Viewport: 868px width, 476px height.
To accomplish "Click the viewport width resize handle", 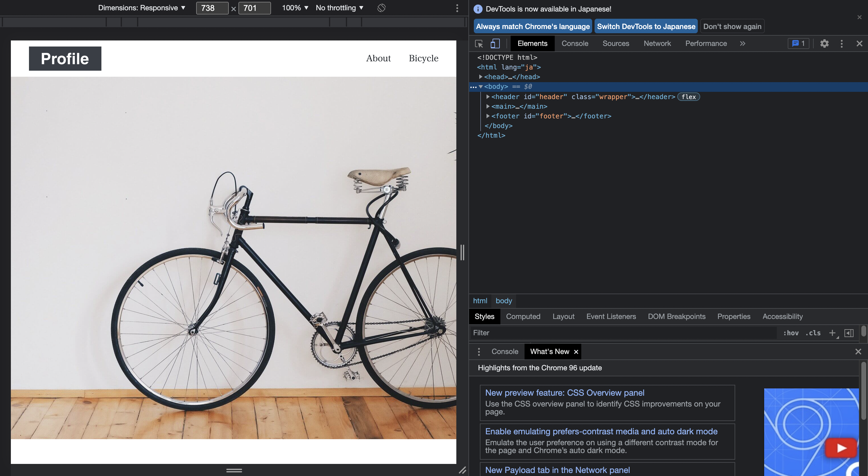I will (x=462, y=252).
